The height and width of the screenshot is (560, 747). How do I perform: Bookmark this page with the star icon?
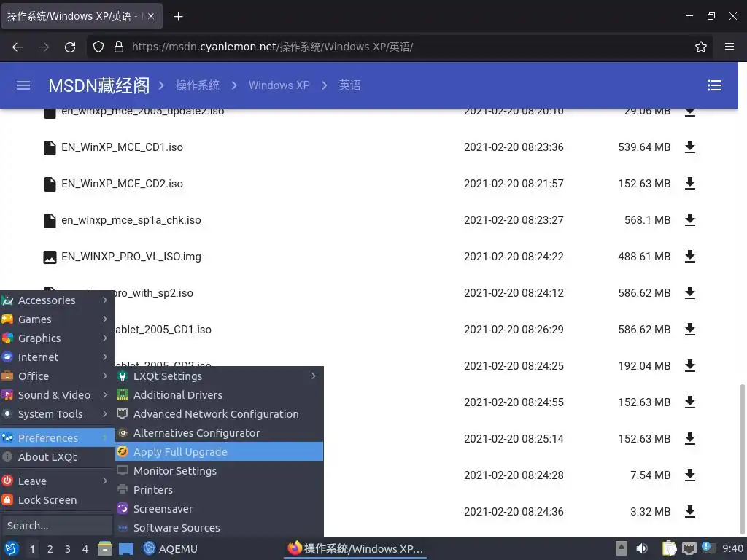coord(700,47)
